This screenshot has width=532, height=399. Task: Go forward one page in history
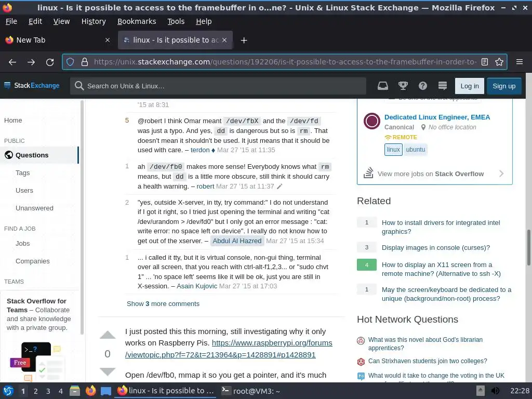[31, 62]
